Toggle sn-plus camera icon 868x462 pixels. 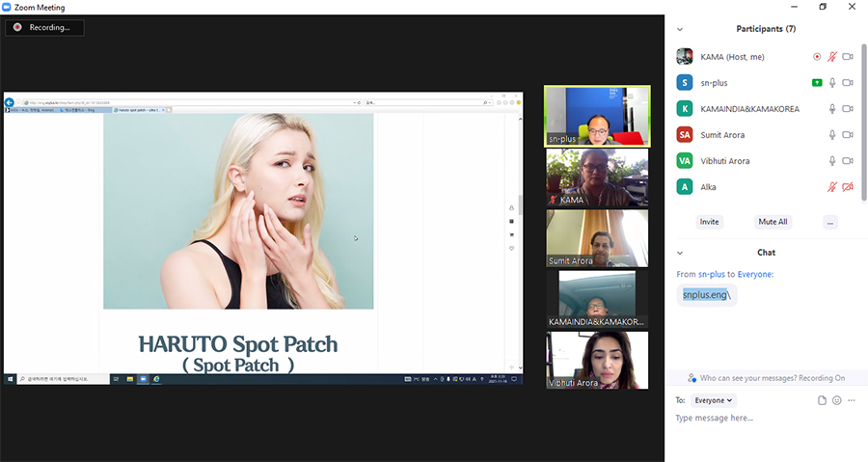click(848, 82)
